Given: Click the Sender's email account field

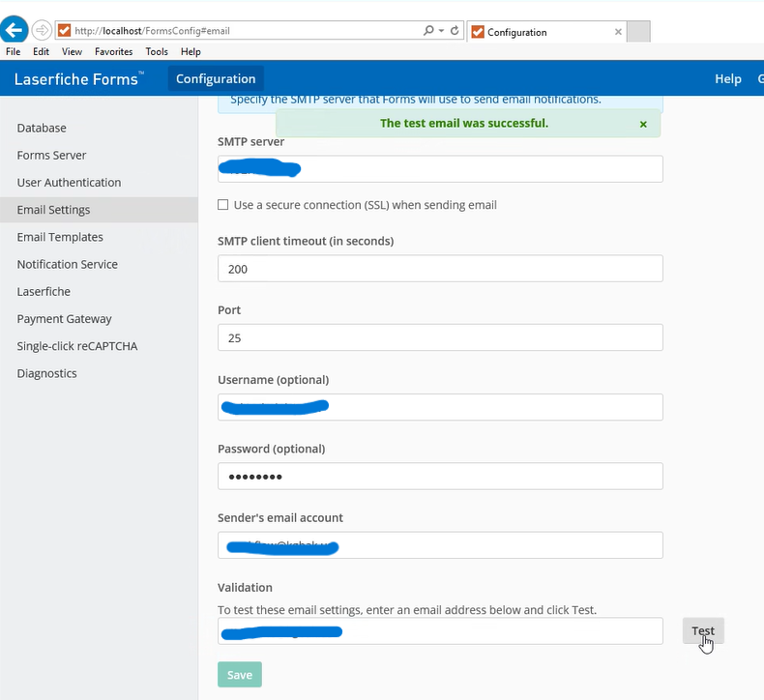Looking at the screenshot, I should coord(440,545).
